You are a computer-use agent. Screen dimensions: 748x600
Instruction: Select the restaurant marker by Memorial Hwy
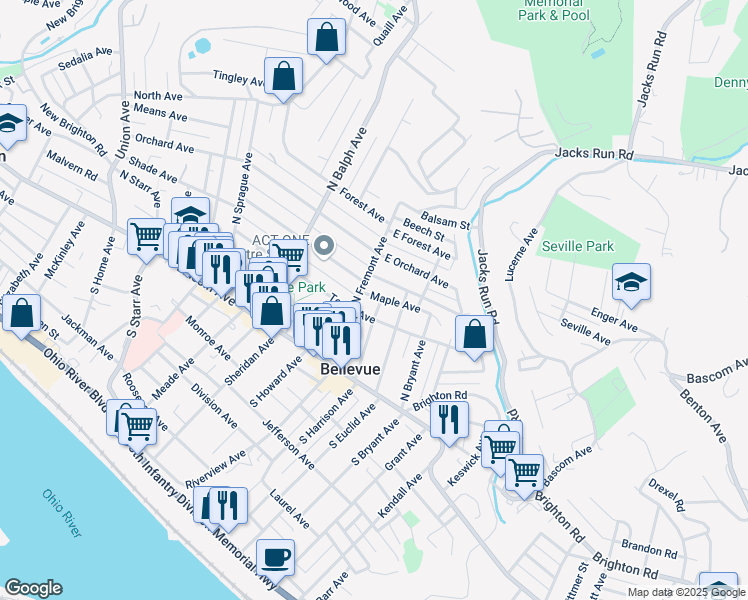pyautogui.click(x=228, y=509)
